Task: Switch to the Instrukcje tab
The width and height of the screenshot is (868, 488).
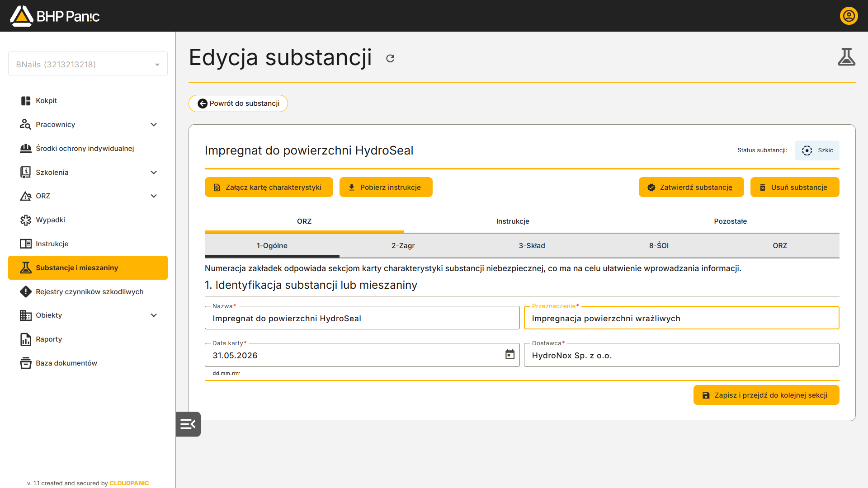Action: pyautogui.click(x=513, y=221)
